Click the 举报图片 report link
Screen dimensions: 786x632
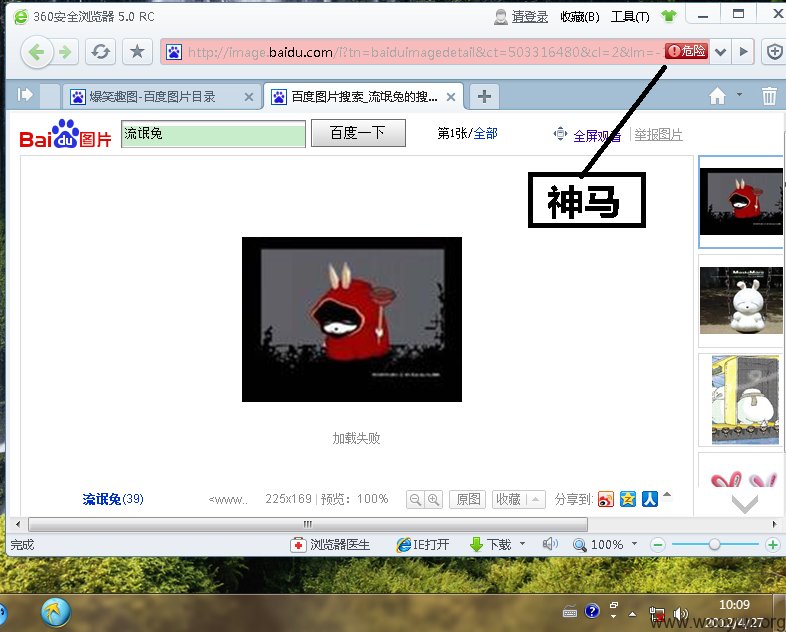(x=658, y=135)
